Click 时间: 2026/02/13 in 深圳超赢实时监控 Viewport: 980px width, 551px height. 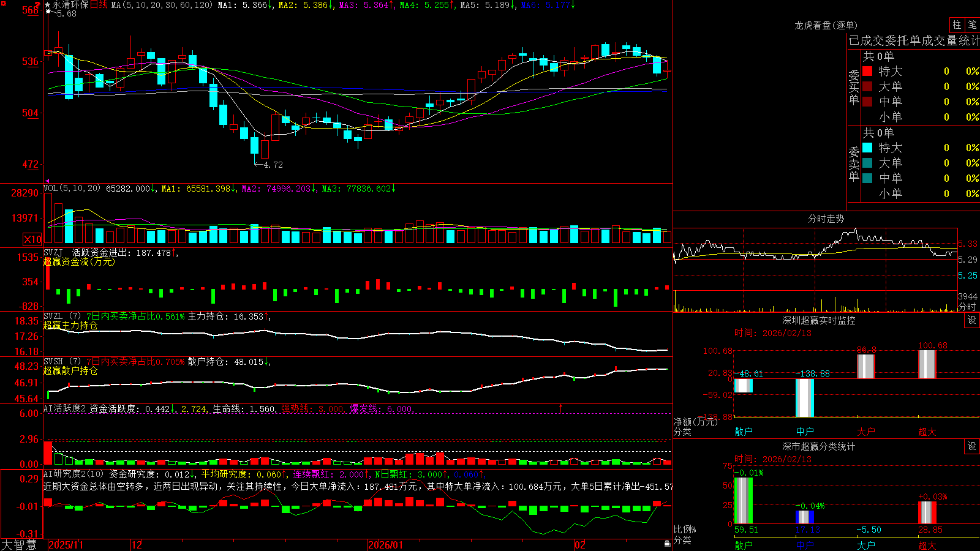click(x=772, y=333)
